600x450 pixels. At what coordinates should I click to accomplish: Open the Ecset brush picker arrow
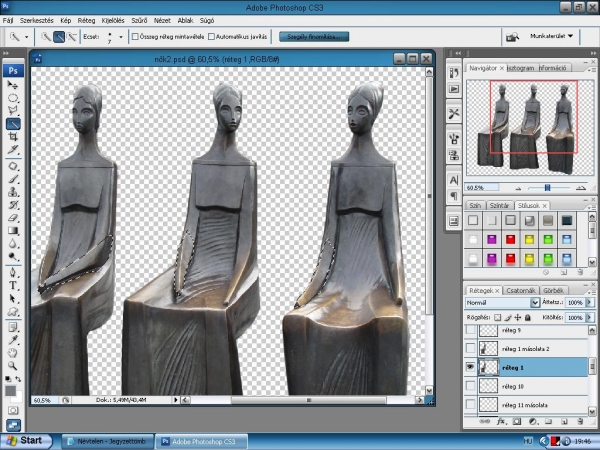(121, 37)
